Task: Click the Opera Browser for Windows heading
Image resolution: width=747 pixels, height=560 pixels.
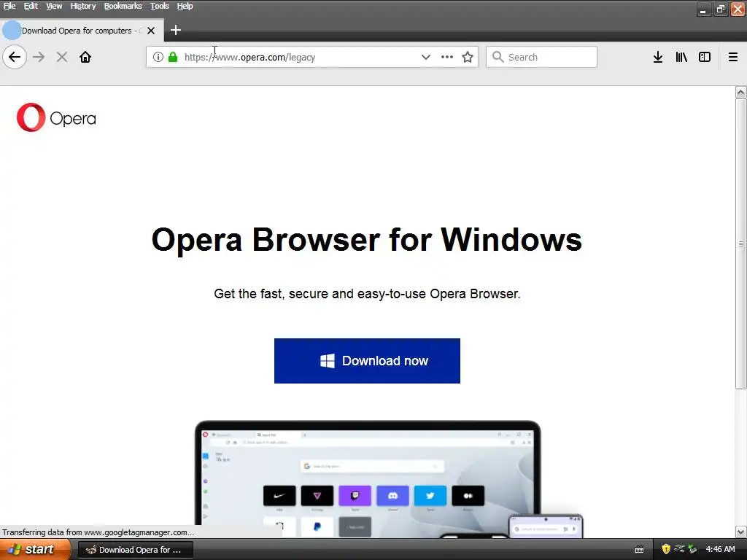Action: coord(366,239)
